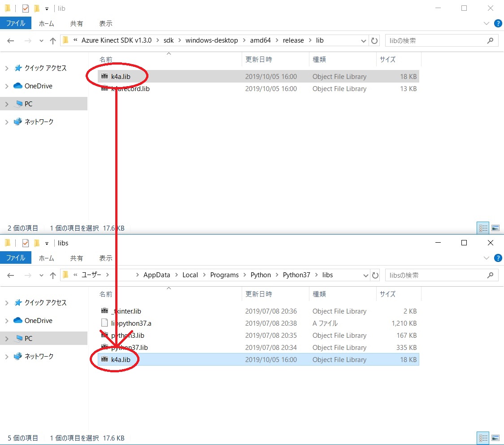Expand Quick Access in lib window
This screenshot has width=504, height=445.
(x=7, y=68)
